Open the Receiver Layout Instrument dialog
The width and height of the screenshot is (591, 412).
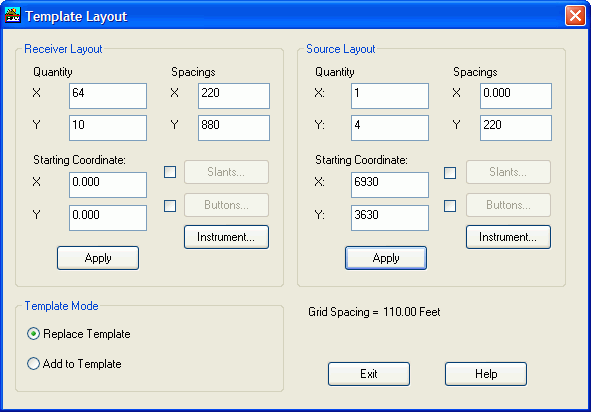[226, 237]
